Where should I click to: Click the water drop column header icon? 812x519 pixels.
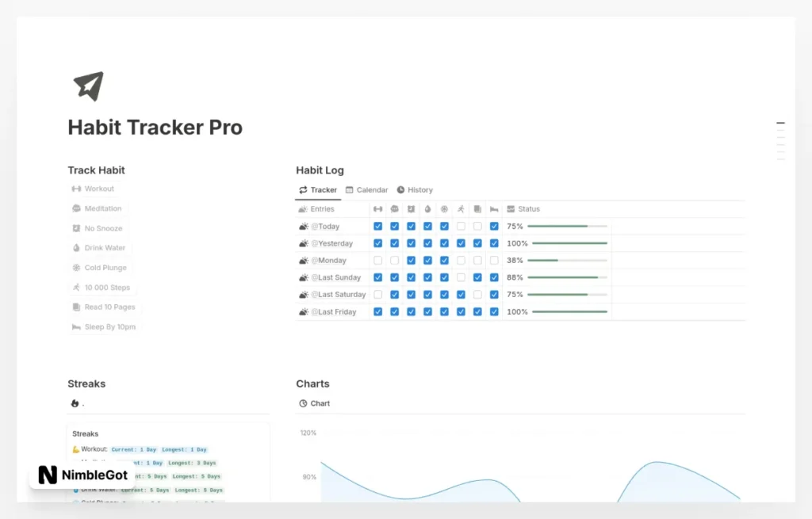(427, 209)
